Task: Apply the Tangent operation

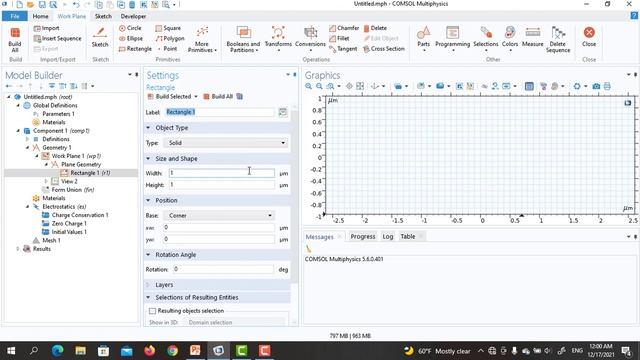Action: click(x=343, y=49)
